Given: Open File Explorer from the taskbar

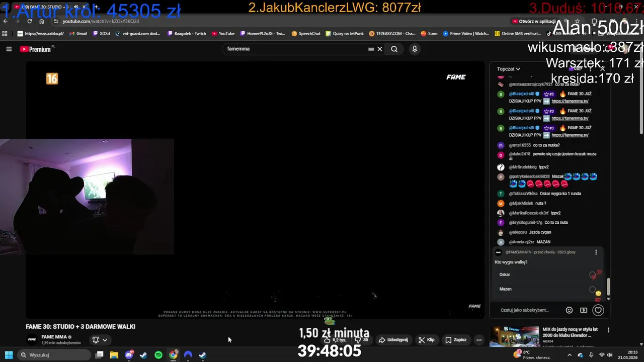Looking at the screenshot, I should point(114,355).
